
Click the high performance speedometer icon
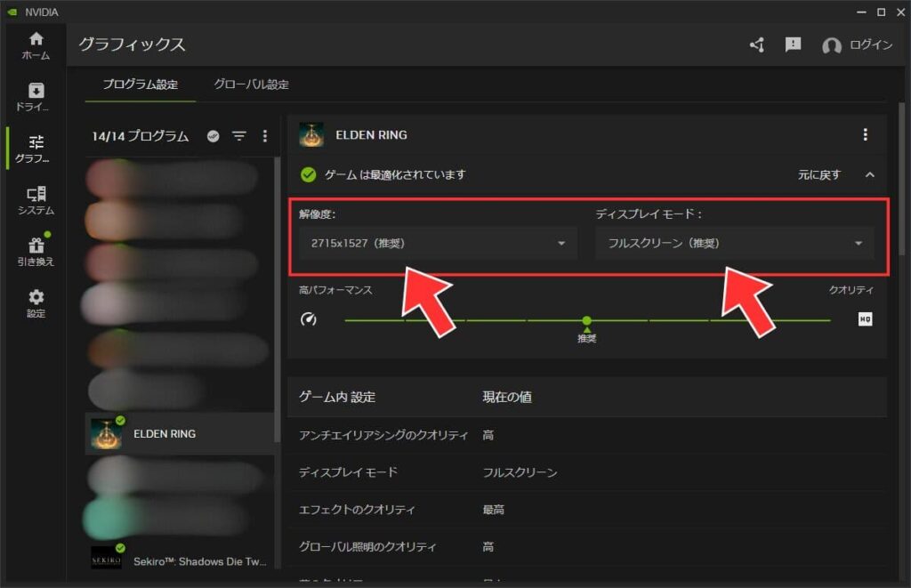309,319
